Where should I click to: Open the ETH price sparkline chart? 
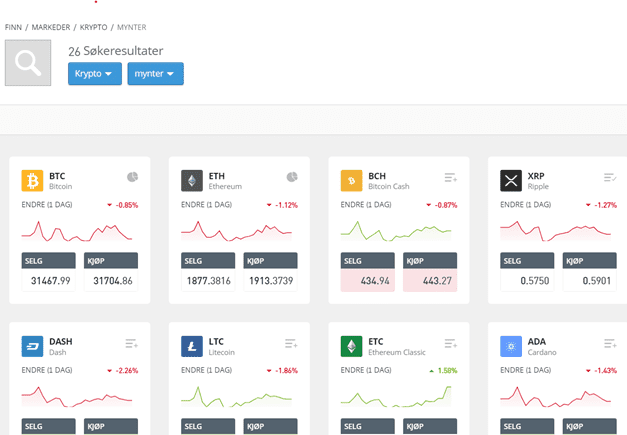point(236,231)
